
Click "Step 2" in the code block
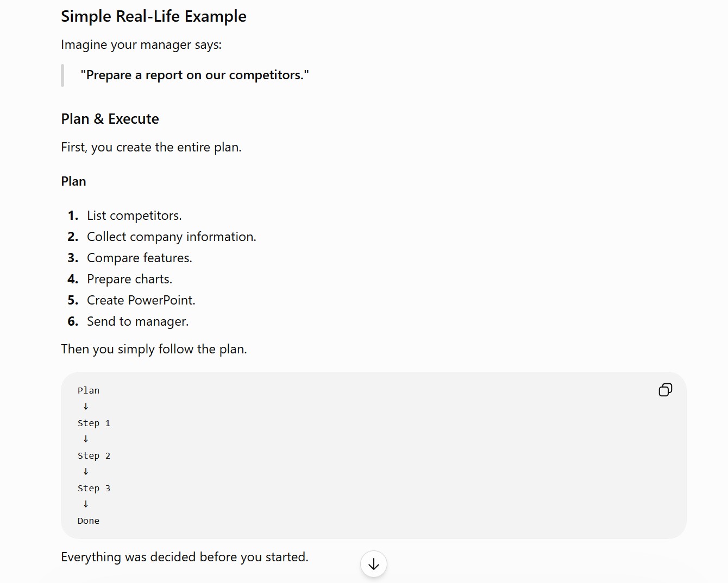point(94,455)
